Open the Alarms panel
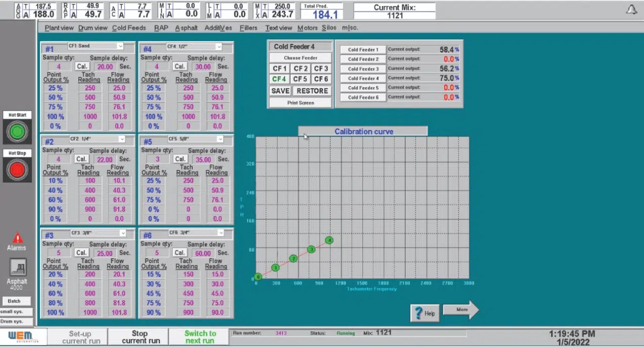Screen dimensions: 644x347 pyautogui.click(x=17, y=242)
